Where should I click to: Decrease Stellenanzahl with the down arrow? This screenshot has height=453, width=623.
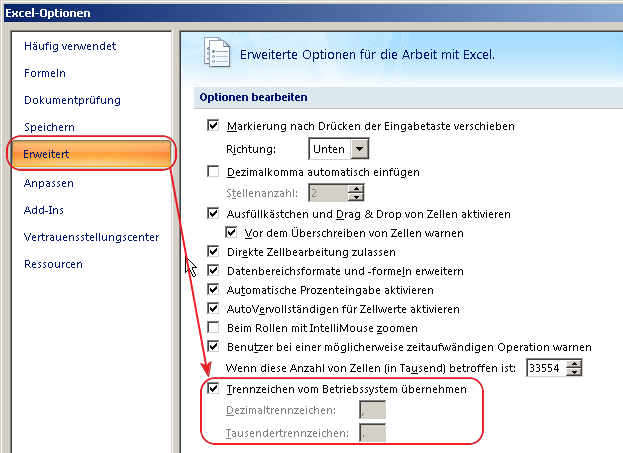click(356, 197)
